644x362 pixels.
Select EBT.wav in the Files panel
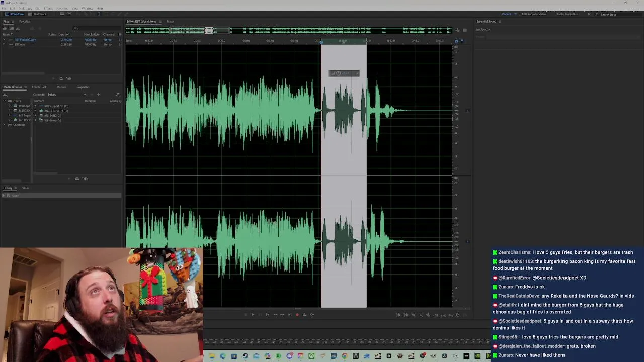(20, 44)
